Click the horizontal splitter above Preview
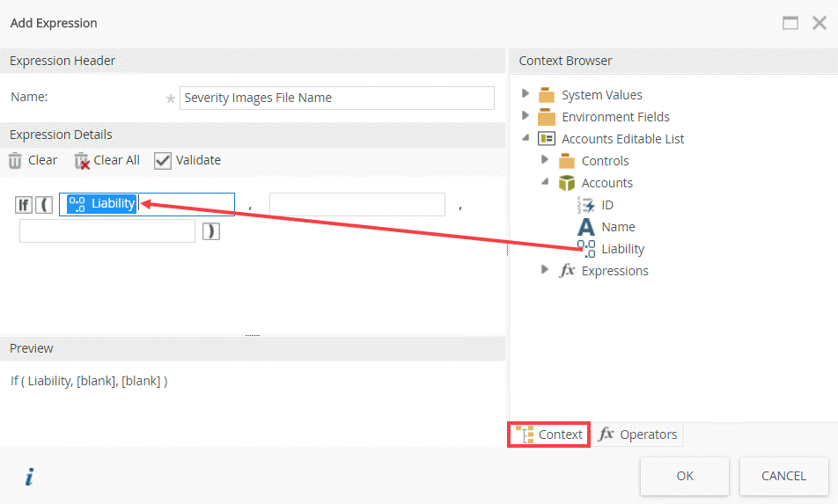 point(253,335)
